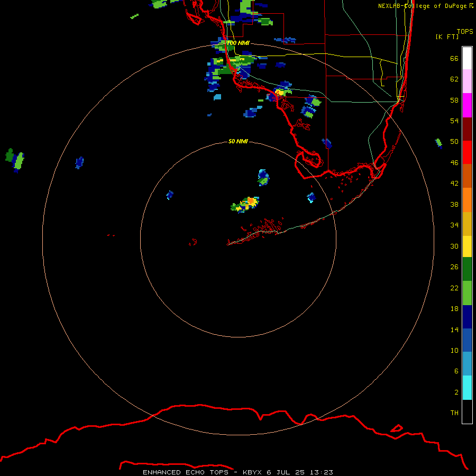
Task: Click the small green echo at far right edge
Action: point(438,143)
